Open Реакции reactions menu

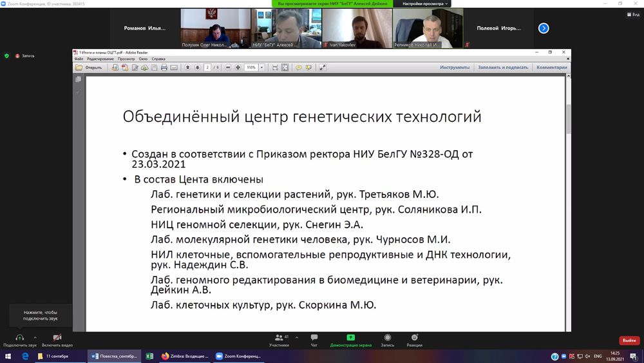[x=414, y=340]
